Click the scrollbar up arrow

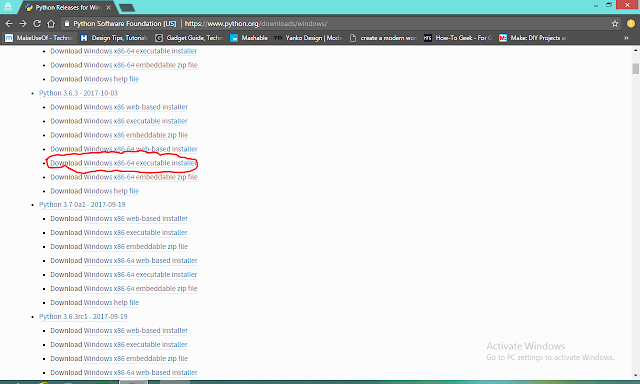point(636,50)
